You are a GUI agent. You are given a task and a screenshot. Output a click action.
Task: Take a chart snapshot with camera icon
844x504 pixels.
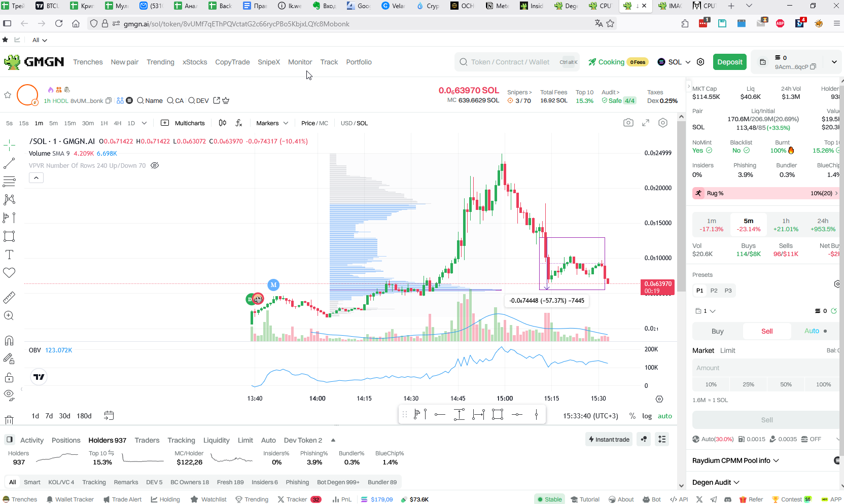coord(628,123)
